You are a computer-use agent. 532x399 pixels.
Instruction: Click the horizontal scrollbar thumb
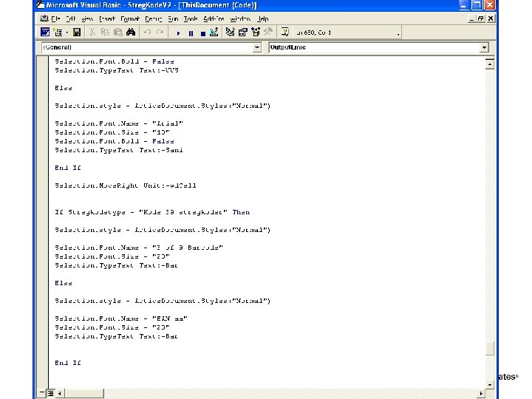pyautogui.click(x=83, y=394)
